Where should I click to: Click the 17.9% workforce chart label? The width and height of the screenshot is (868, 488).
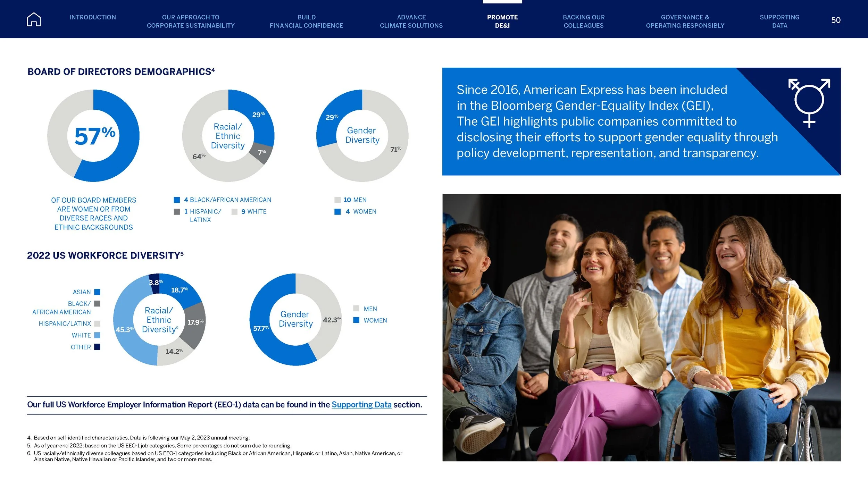pyautogui.click(x=195, y=322)
